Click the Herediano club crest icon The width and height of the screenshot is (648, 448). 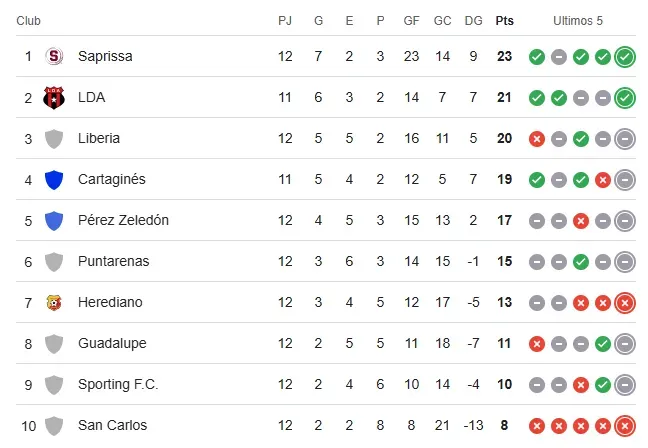(x=54, y=302)
